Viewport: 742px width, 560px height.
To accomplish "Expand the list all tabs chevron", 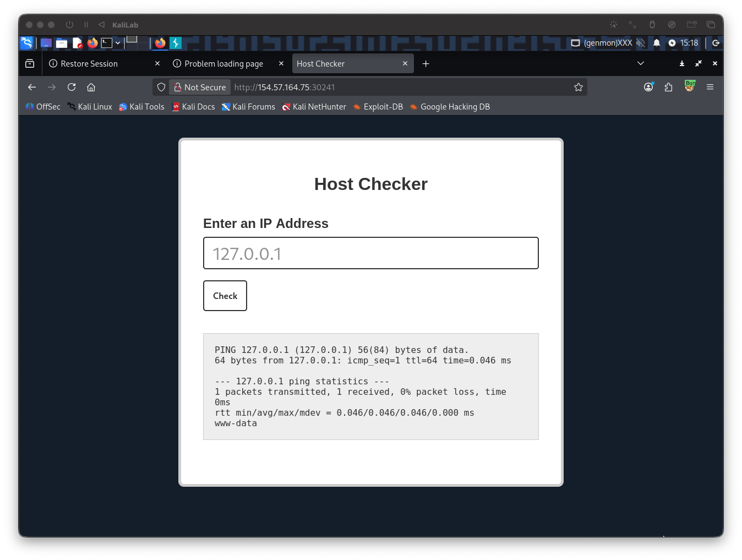I will 641,63.
